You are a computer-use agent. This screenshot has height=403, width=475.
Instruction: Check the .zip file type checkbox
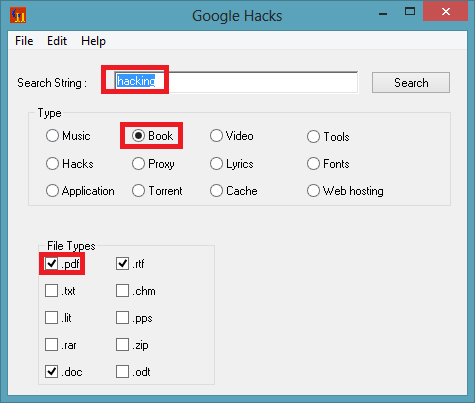pos(122,345)
